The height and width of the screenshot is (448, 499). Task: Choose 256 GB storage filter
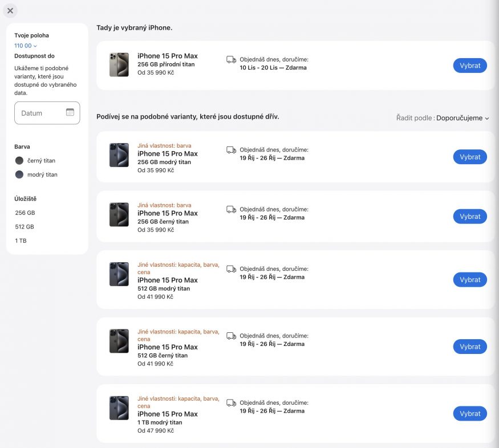(25, 213)
